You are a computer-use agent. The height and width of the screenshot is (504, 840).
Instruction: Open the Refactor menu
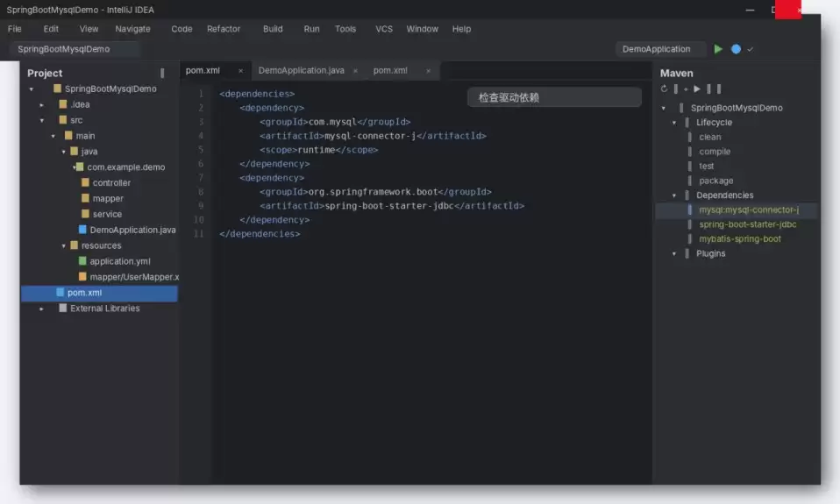[x=224, y=29]
